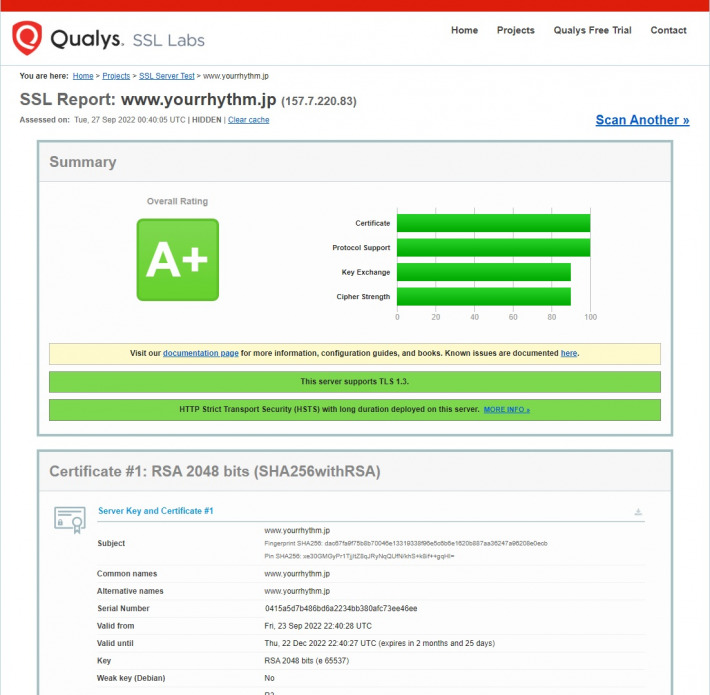Viewport: 710px width, 695px height.
Task: Follow the Projects breadcrumb link
Action: coord(116,76)
